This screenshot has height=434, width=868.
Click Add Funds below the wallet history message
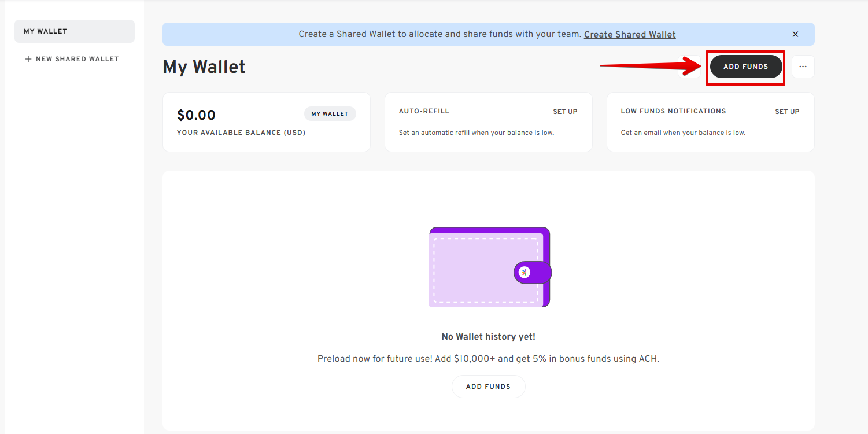tap(488, 387)
